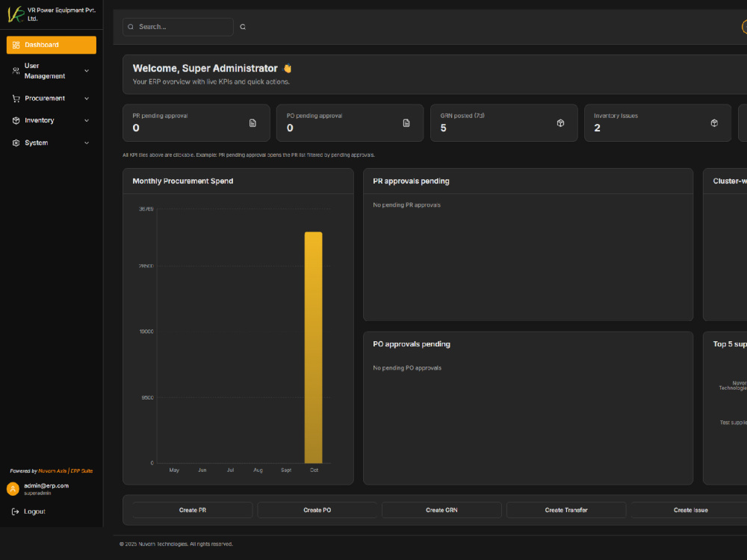Expand the User Management chevron
This screenshot has height=560, width=747.
87,70
